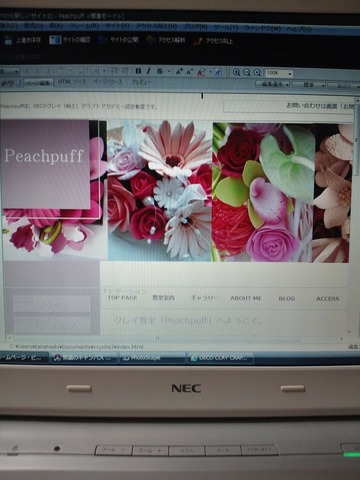Switch to ページ/ソース tab
The width and height of the screenshot is (360, 480).
107,82
